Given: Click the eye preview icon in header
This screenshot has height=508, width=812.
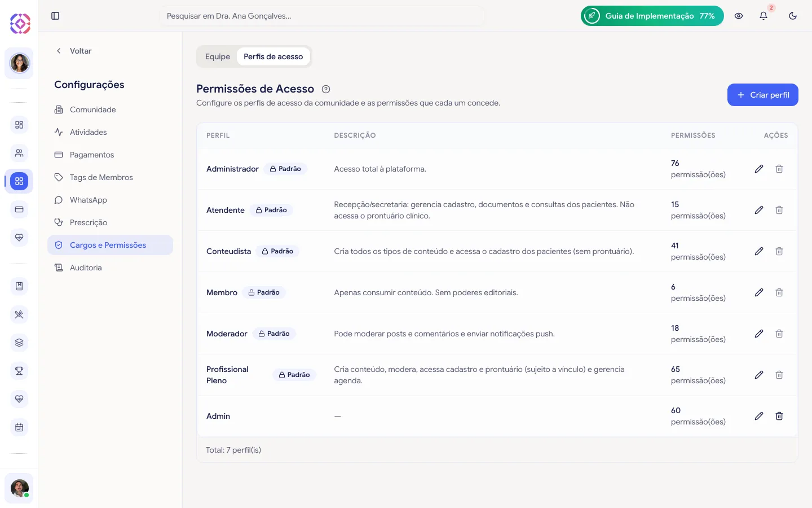Looking at the screenshot, I should (x=739, y=16).
